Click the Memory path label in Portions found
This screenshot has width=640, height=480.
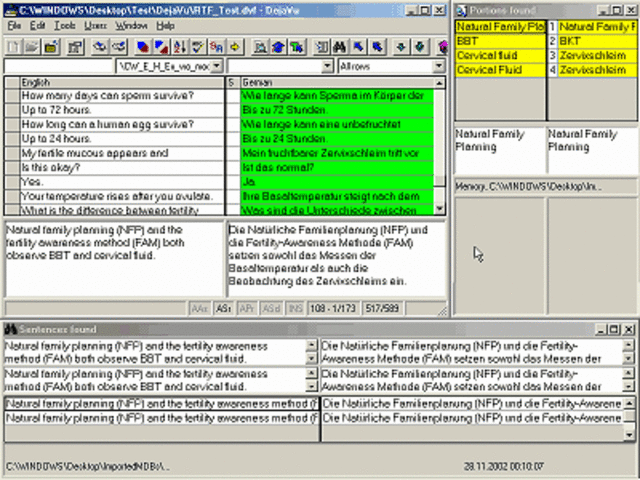click(x=546, y=187)
